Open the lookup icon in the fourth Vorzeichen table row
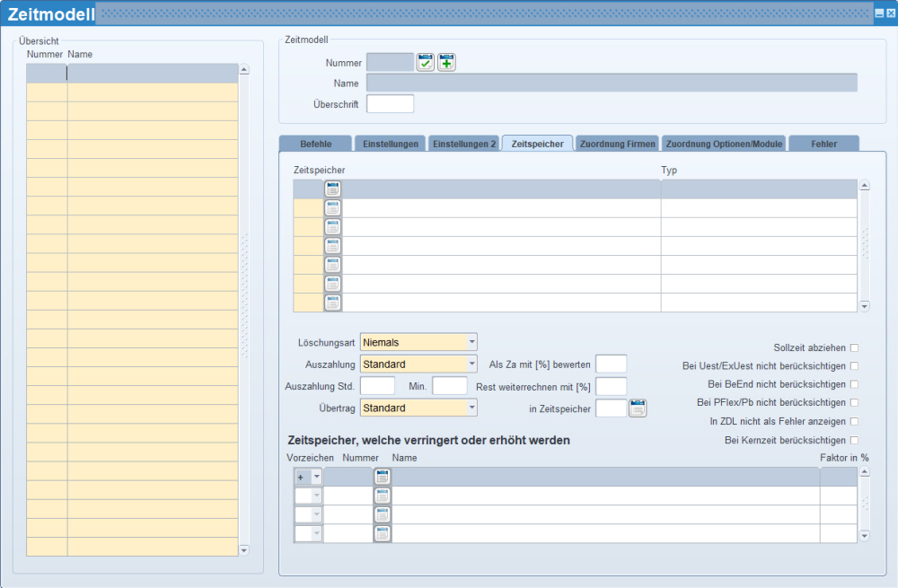The height and width of the screenshot is (588, 898). 383,533
